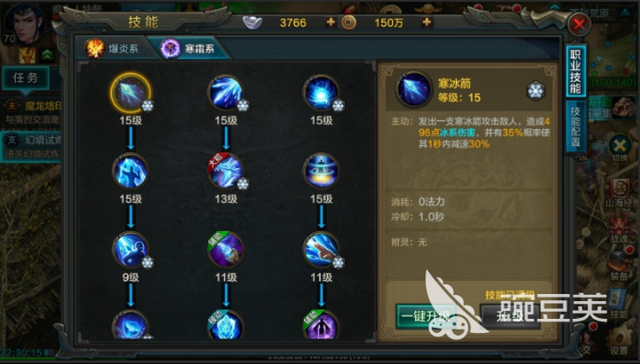Select the purple 辅助 skill at level 11
This screenshot has width=640, height=364.
click(x=226, y=250)
